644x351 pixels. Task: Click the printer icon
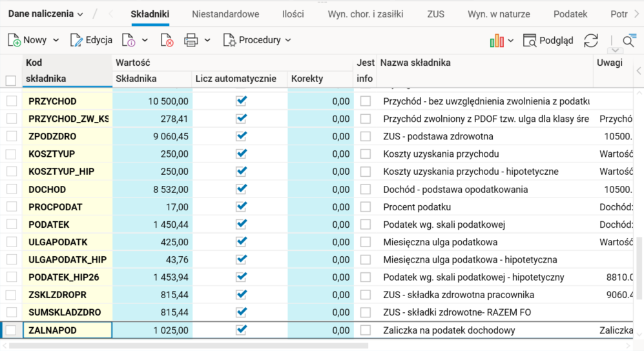click(191, 41)
